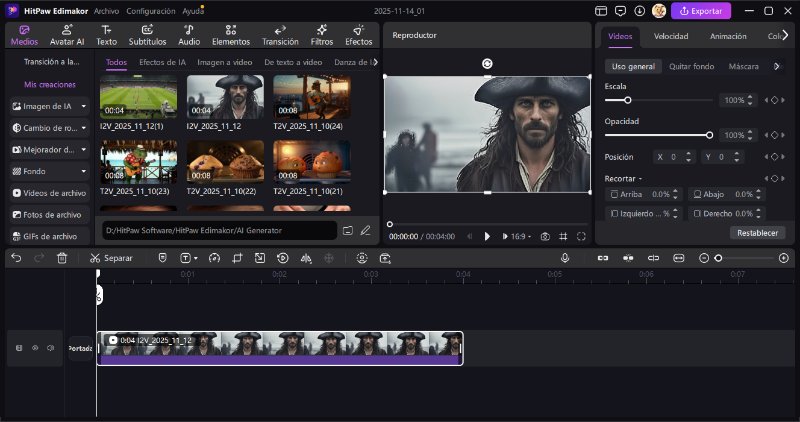Switch to the Velocidad tab

670,36
